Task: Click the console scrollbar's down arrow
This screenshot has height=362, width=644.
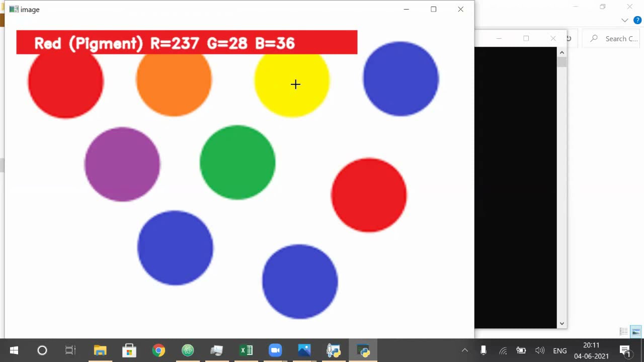Action: (x=561, y=324)
